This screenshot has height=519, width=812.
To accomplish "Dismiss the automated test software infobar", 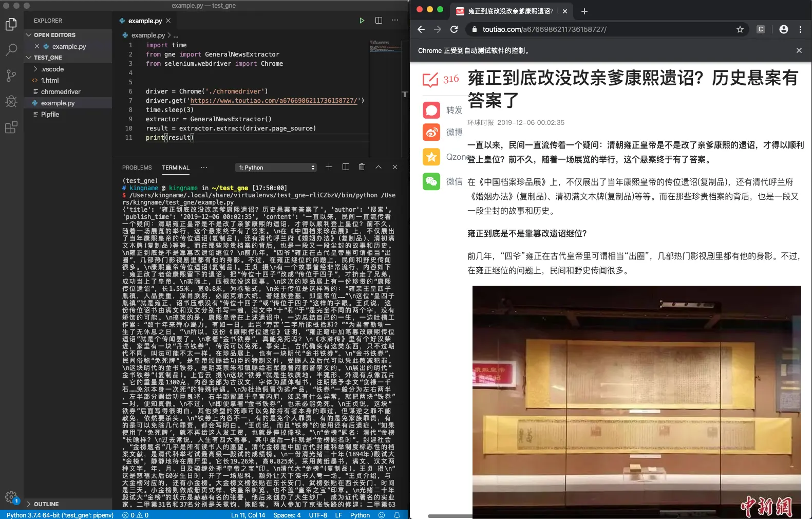I will [x=799, y=50].
